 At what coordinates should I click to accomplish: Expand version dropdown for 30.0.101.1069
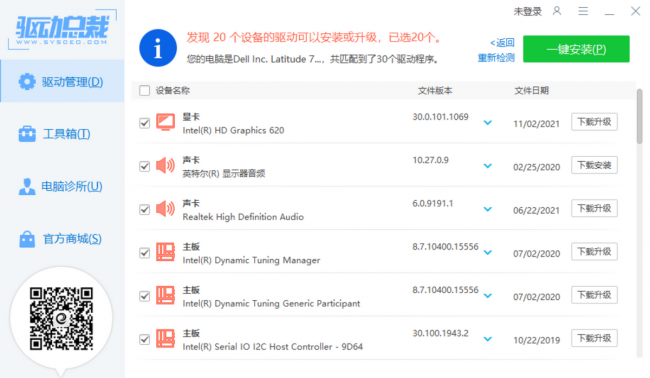[x=488, y=123]
